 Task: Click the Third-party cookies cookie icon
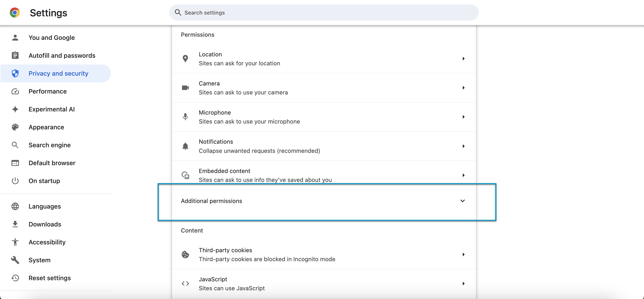point(185,254)
